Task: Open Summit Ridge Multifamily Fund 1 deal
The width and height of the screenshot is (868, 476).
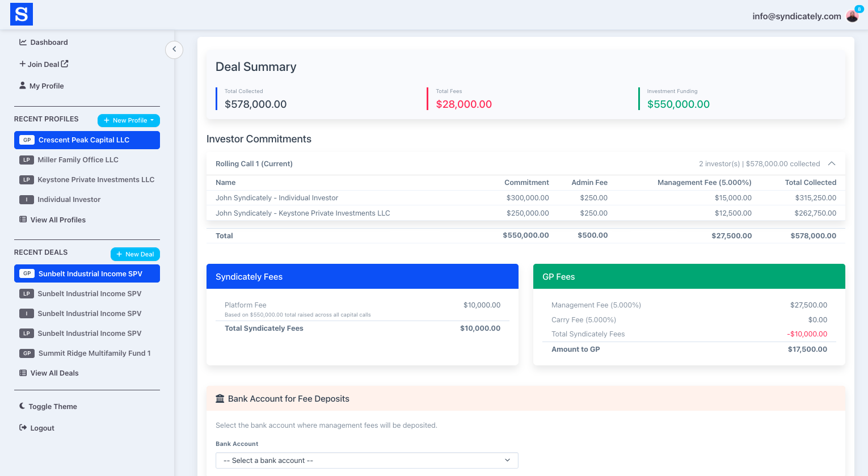Action: point(94,353)
